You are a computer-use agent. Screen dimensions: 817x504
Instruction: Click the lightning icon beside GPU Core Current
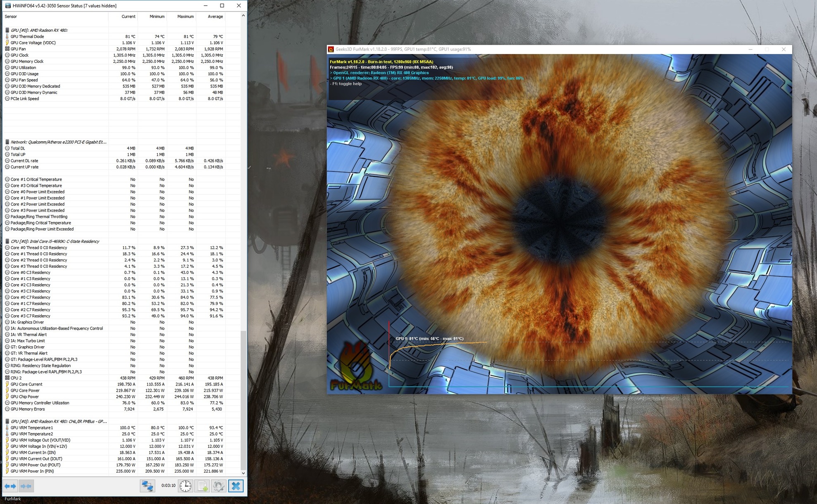pyautogui.click(x=7, y=384)
